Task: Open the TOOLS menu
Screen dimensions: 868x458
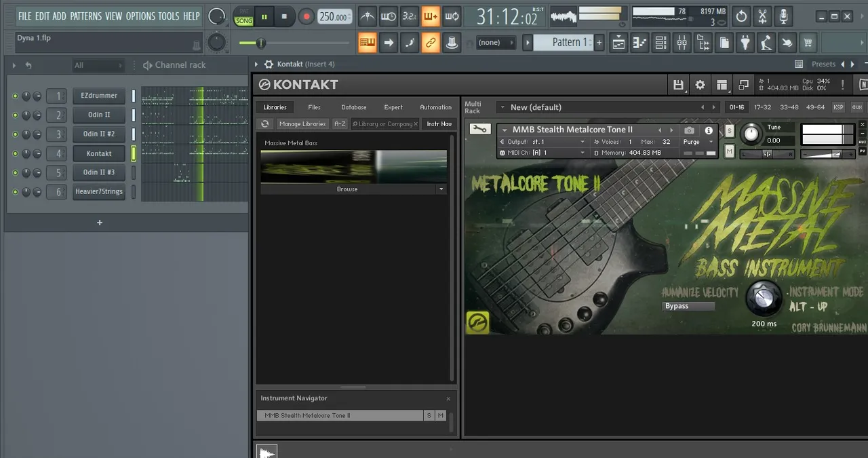Action: 169,16
